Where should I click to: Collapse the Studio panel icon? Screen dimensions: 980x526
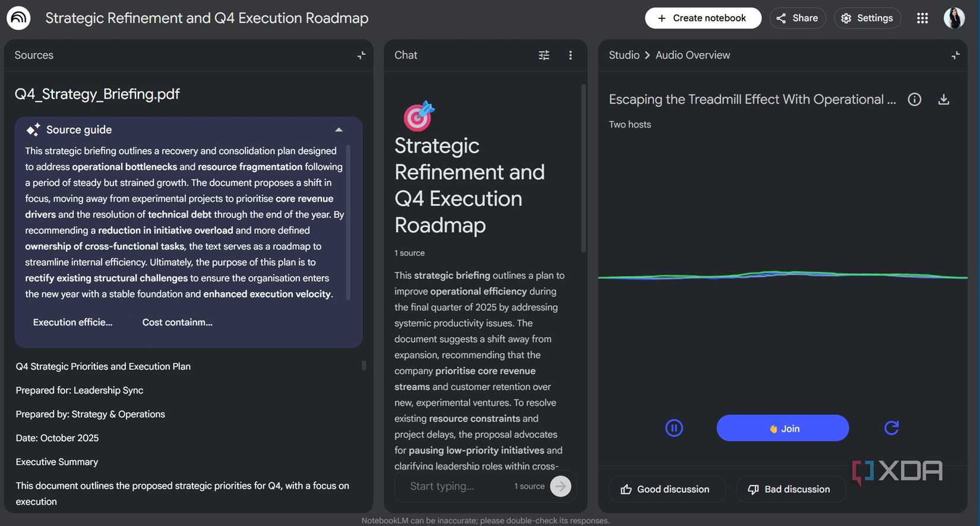(x=955, y=55)
